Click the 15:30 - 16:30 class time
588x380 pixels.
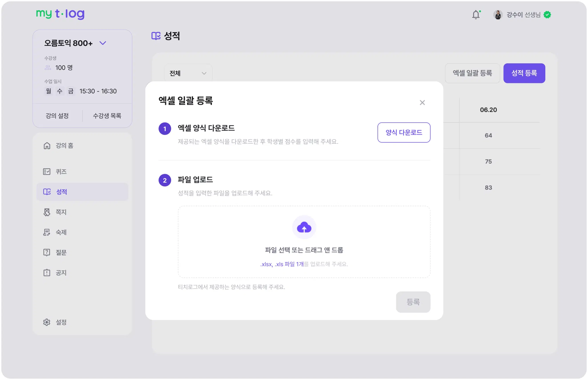click(98, 91)
